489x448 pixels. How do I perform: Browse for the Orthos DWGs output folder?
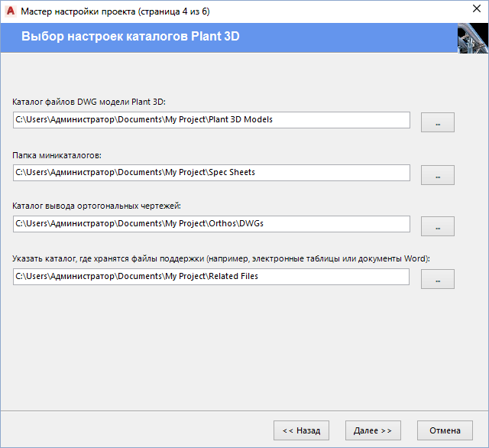coord(438,226)
